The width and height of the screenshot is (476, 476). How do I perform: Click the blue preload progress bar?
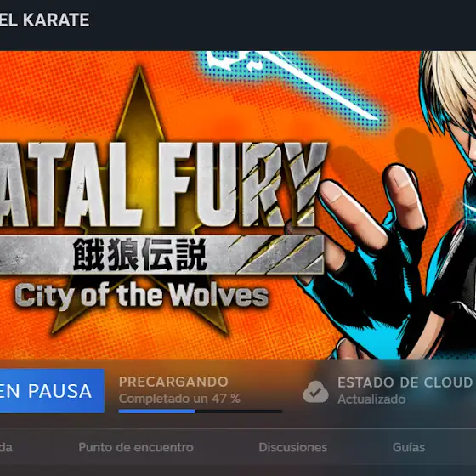coord(201,411)
